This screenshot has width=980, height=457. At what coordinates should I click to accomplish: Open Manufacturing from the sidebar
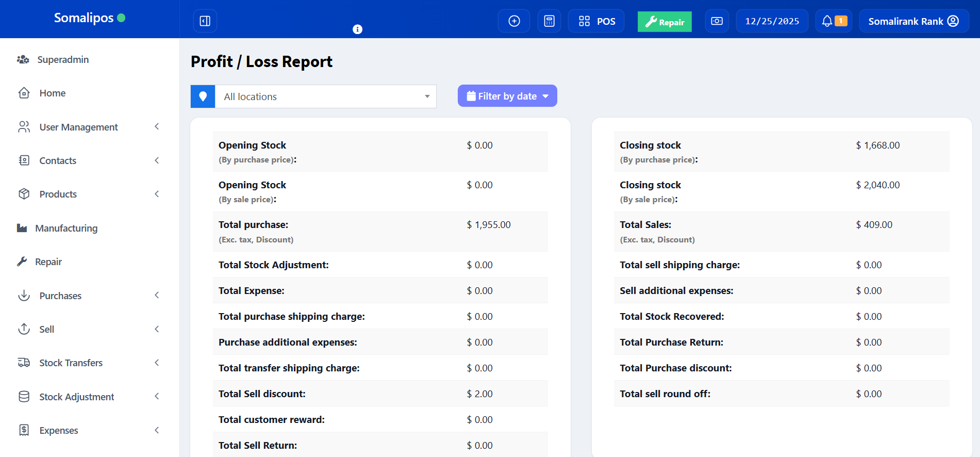(x=66, y=228)
